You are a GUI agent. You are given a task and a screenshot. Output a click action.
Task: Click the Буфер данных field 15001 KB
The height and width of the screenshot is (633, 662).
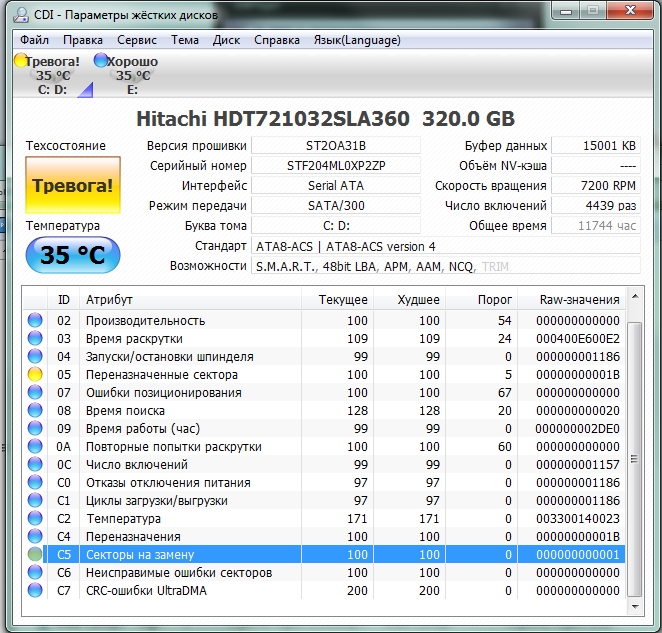(x=596, y=146)
